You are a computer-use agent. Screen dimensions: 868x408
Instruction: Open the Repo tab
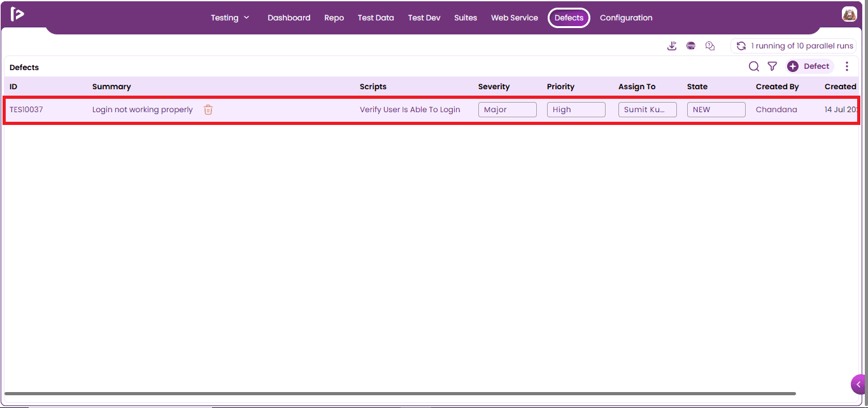[x=334, y=18]
